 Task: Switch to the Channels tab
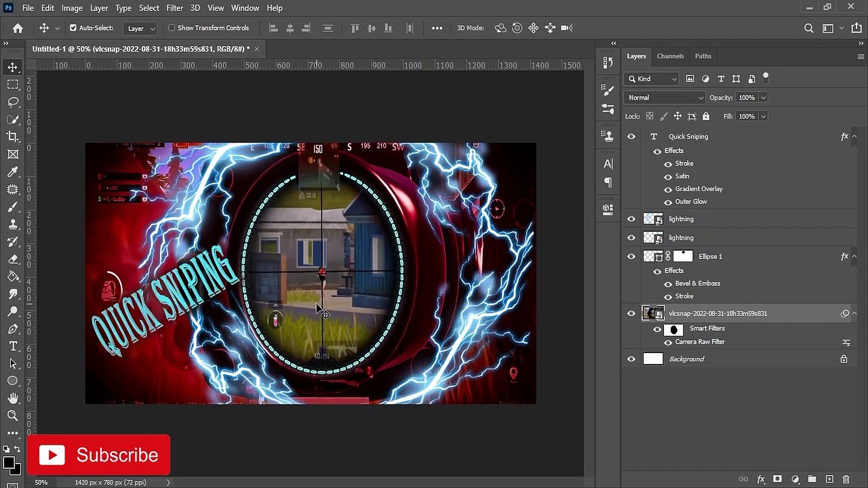coord(670,56)
